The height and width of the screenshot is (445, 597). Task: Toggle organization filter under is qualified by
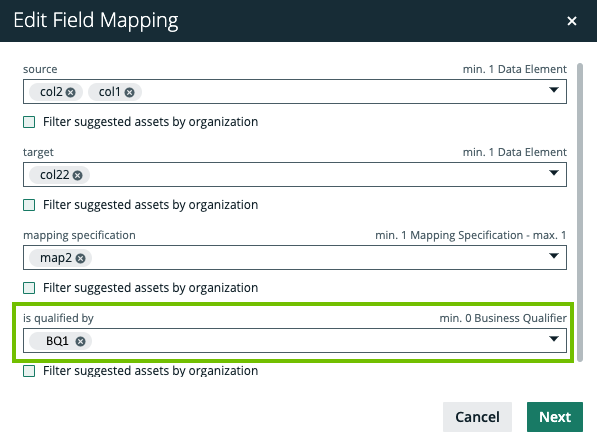29,371
